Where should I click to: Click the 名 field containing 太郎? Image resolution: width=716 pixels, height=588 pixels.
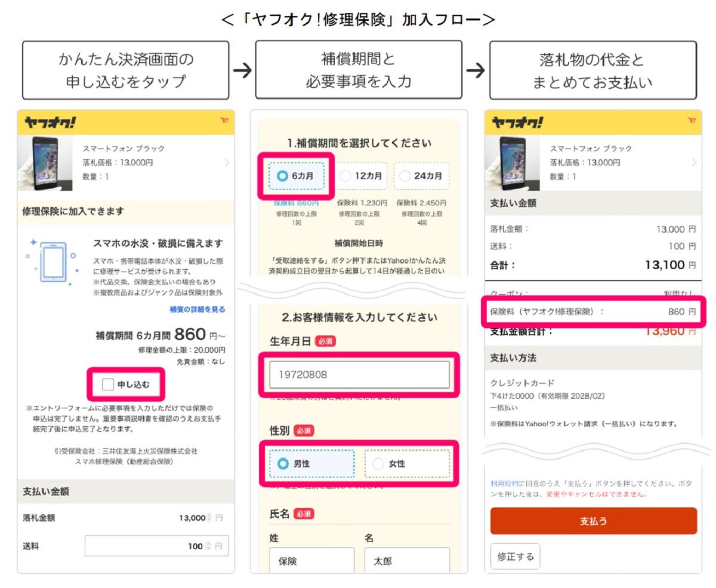tap(407, 561)
